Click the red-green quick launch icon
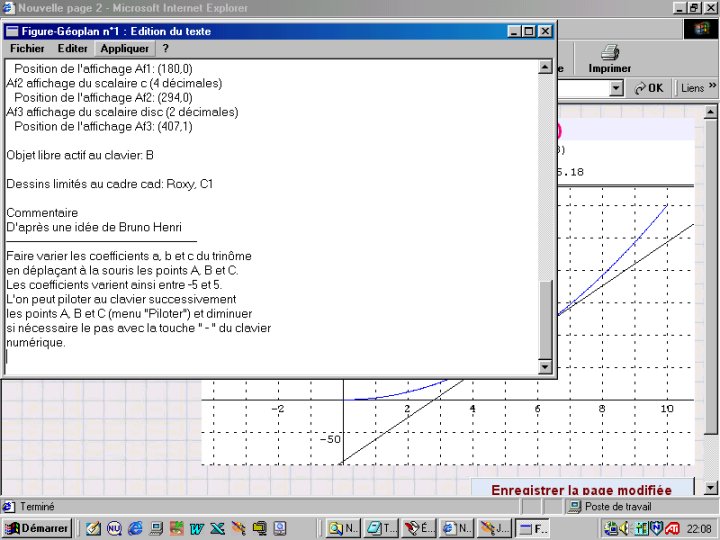Viewport: 720px width, 540px height. click(176, 529)
